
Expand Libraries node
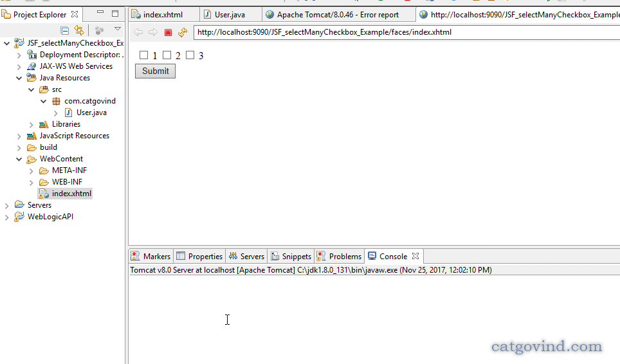pos(32,125)
